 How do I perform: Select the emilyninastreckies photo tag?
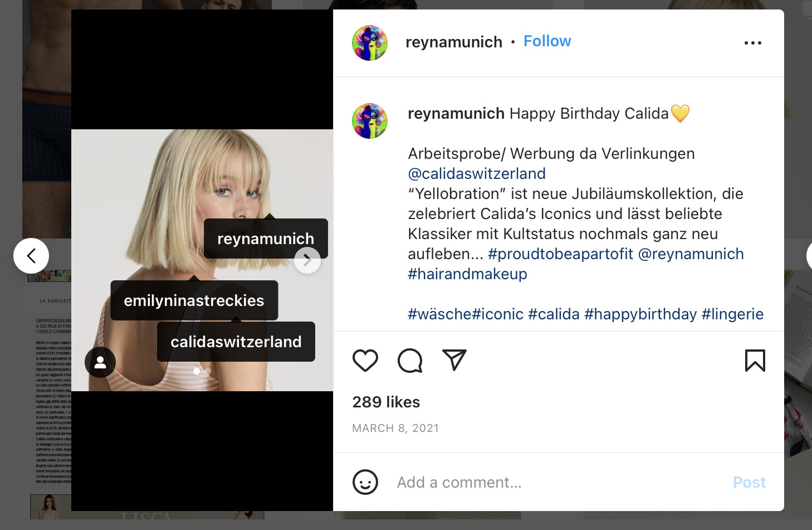(x=194, y=300)
